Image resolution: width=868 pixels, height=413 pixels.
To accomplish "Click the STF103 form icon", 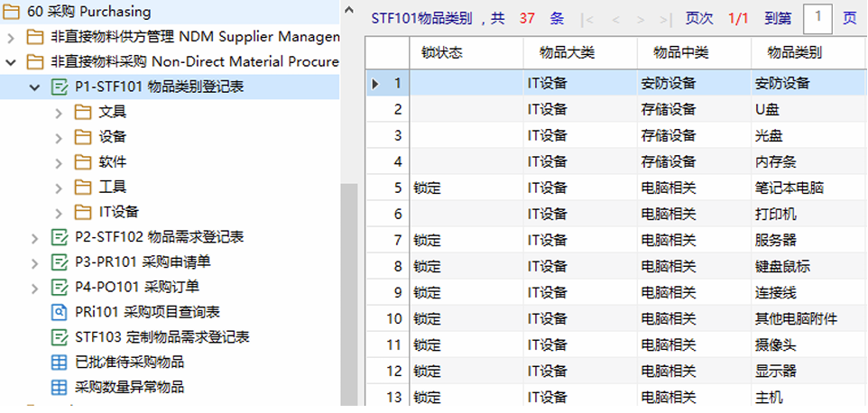I will coord(60,336).
